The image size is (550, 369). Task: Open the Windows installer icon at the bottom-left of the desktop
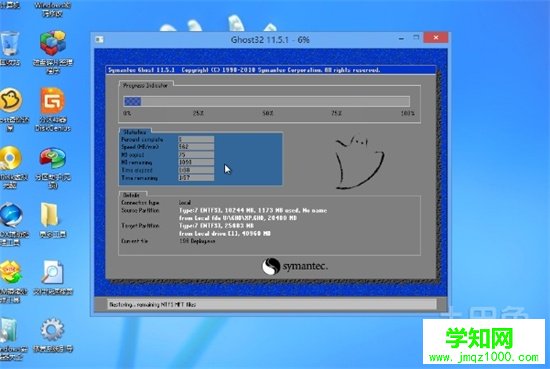[8, 330]
